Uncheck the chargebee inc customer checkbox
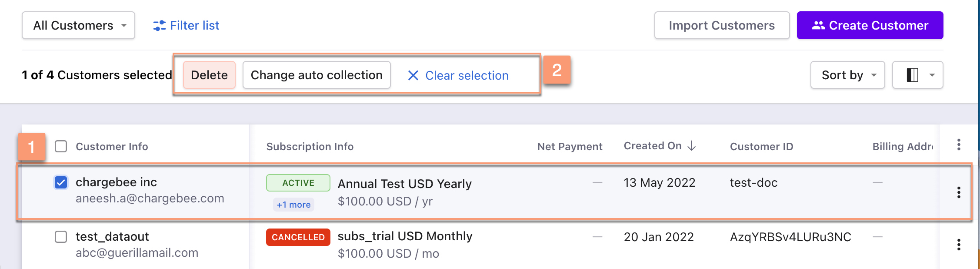 (x=61, y=182)
